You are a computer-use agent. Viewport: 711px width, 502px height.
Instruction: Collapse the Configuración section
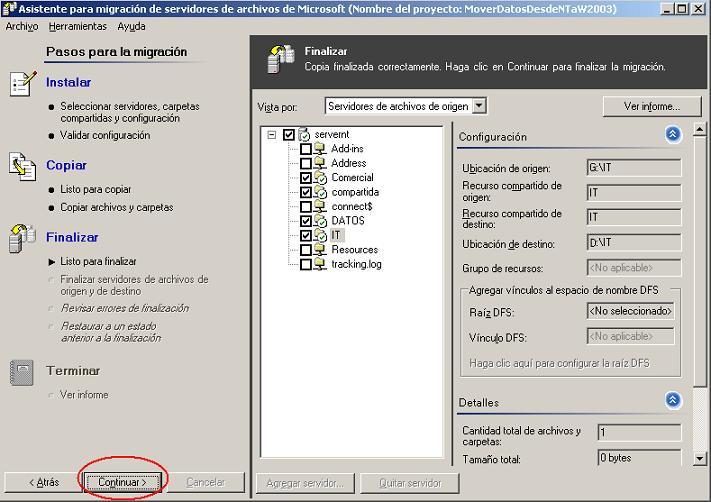click(x=673, y=134)
